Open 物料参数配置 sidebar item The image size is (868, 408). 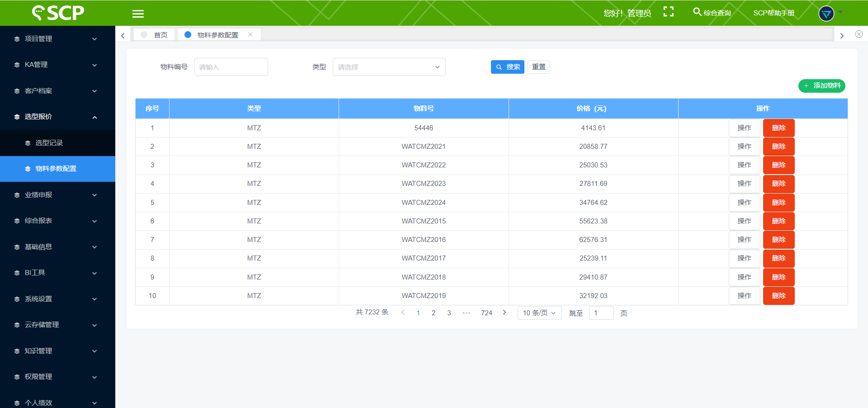coord(57,169)
